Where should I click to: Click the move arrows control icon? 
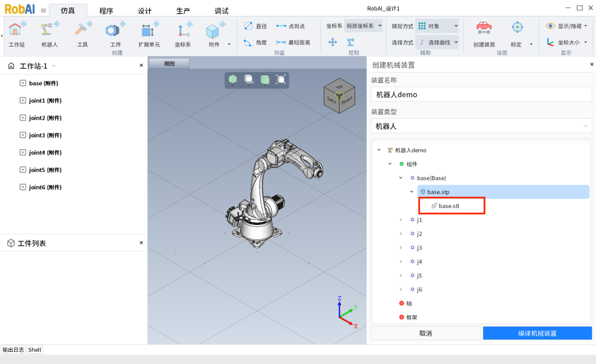click(x=332, y=42)
